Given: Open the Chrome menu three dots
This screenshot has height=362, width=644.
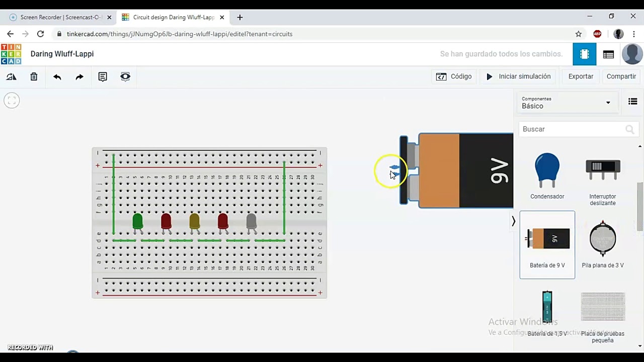Looking at the screenshot, I should (634, 34).
